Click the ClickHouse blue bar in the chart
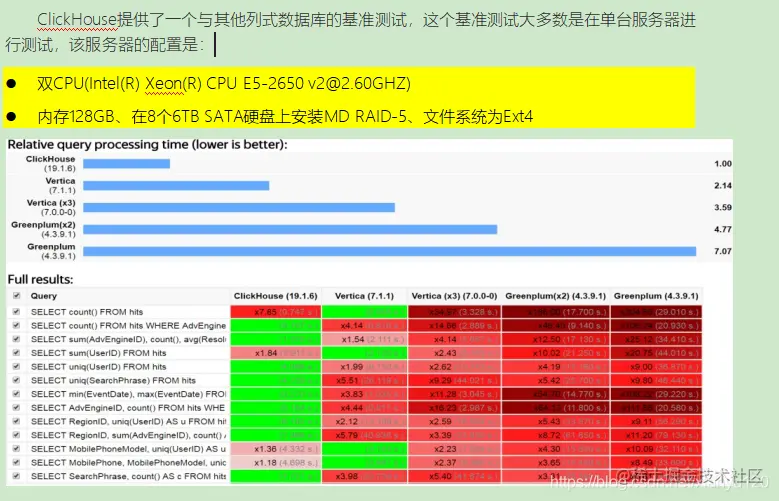 (x=127, y=164)
